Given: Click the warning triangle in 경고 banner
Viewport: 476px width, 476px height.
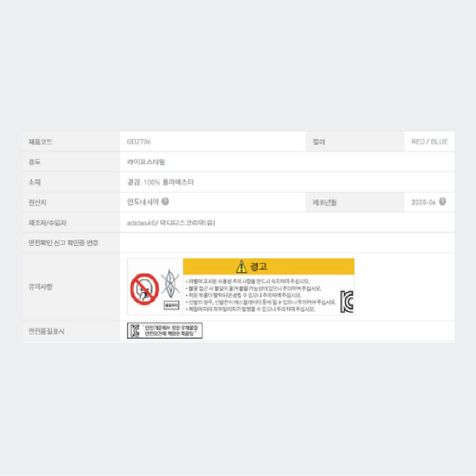Looking at the screenshot, I should [241, 266].
